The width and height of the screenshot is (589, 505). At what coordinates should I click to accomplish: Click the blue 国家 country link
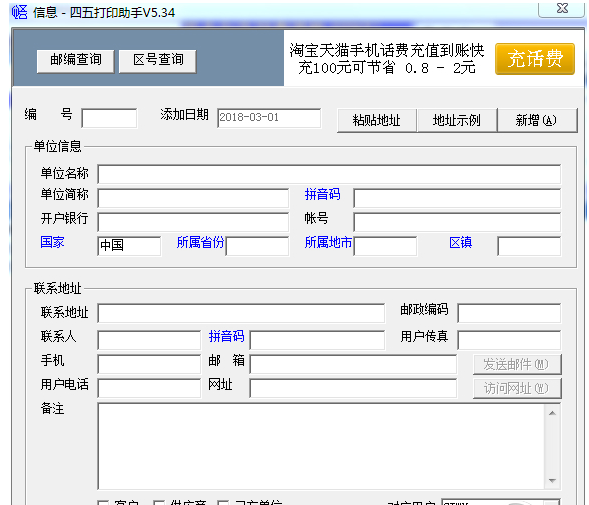pos(53,242)
